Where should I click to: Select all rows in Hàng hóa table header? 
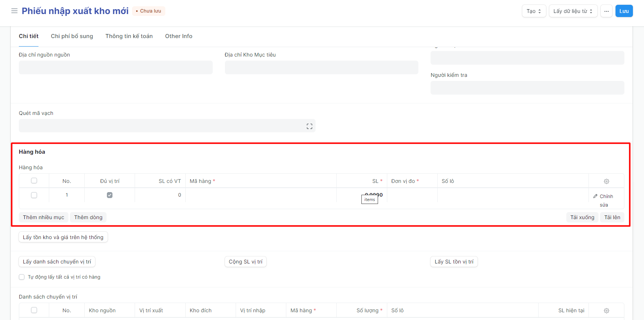pyautogui.click(x=34, y=181)
